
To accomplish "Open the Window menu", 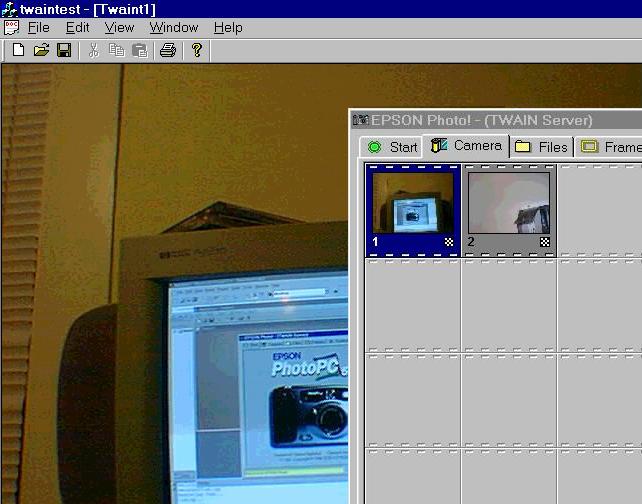I will point(174,28).
